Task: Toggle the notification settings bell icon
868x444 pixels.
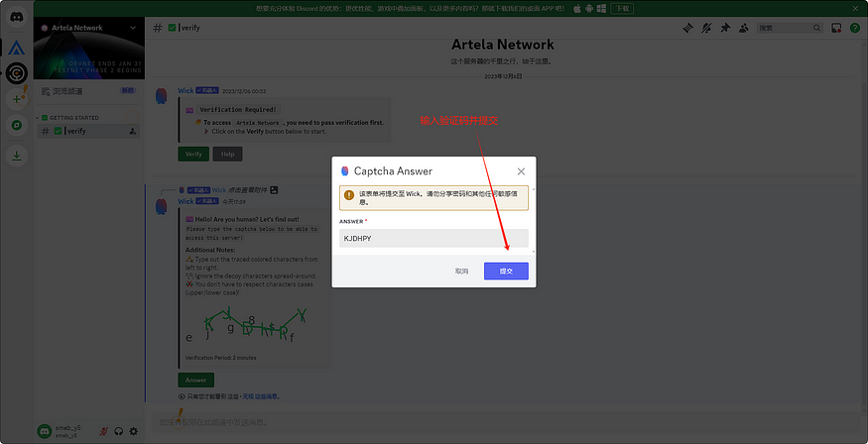Action: (706, 28)
